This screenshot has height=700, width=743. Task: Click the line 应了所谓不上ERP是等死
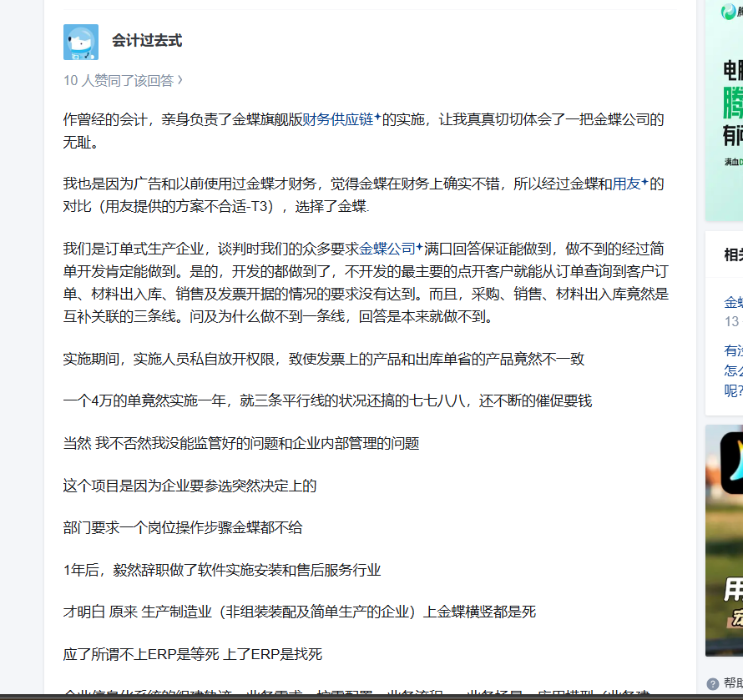tap(193, 655)
